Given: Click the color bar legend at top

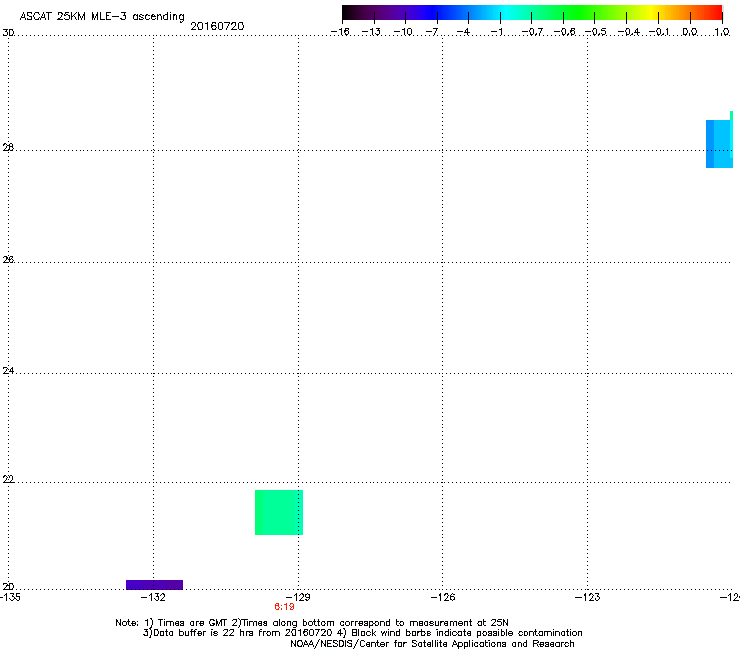Looking at the screenshot, I should click(x=532, y=13).
